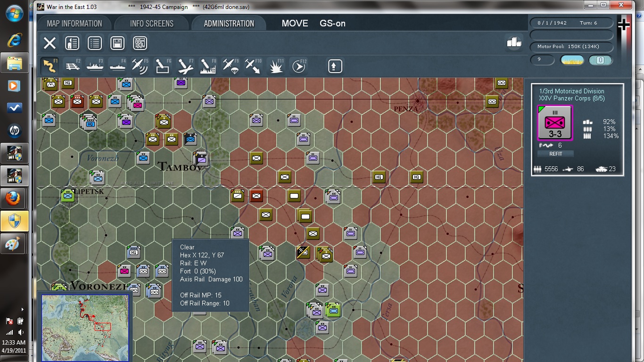Open the XXIV Panzer Corps (8/5) link
The image size is (644, 362).
[x=572, y=99]
